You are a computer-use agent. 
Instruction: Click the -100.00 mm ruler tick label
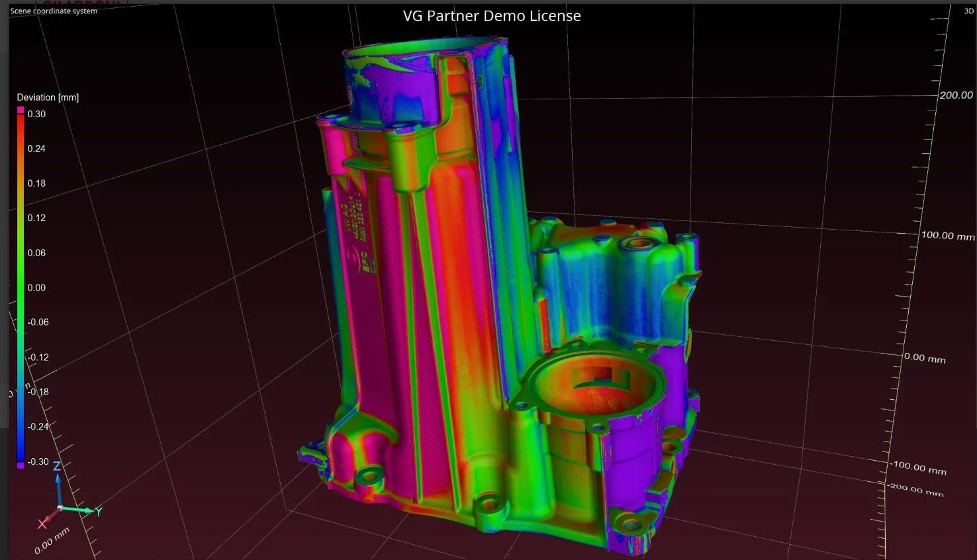918,468
